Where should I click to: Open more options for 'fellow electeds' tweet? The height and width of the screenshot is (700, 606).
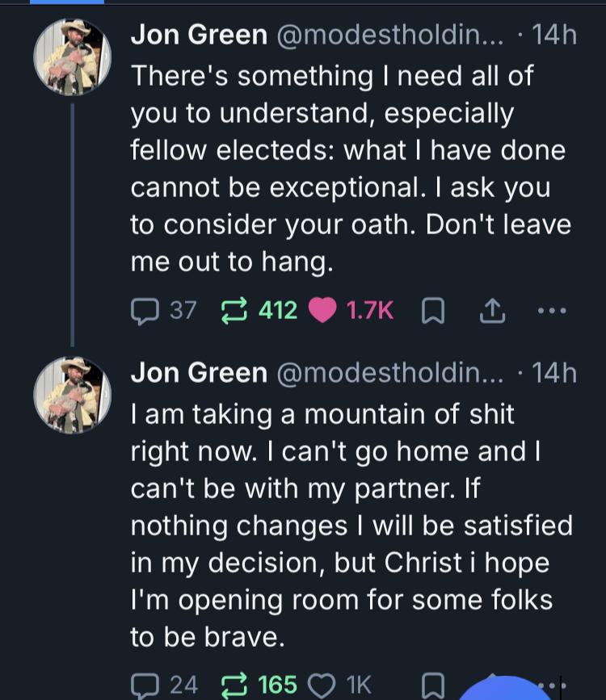click(x=553, y=310)
